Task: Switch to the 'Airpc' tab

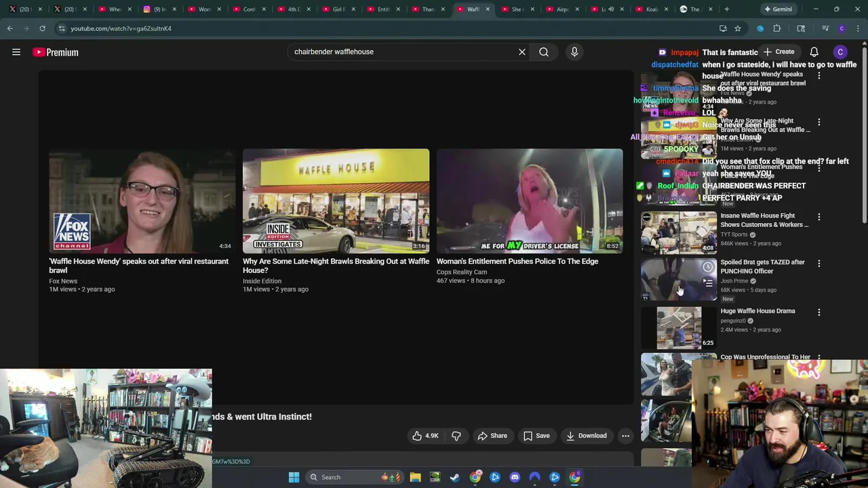Action: (x=562, y=9)
